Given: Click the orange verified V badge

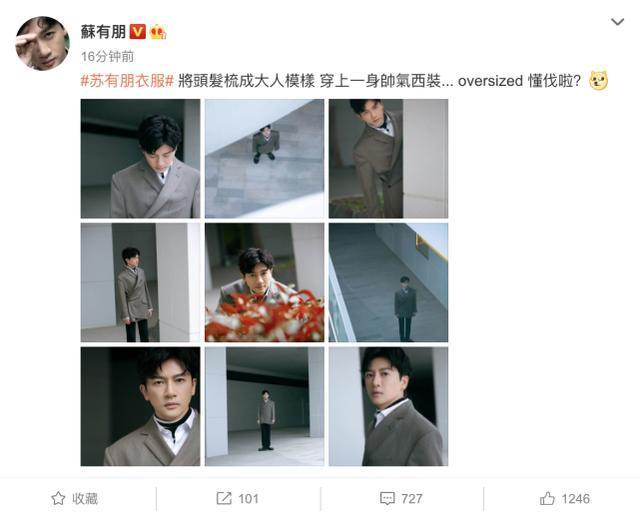Looking at the screenshot, I should point(138,31).
